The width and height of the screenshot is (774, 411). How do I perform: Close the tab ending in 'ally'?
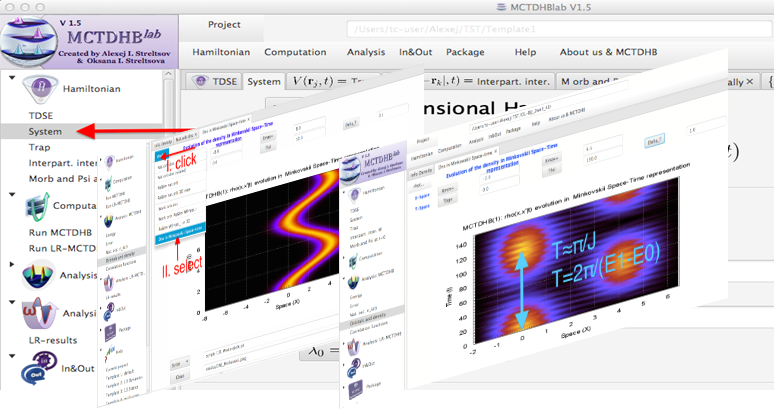point(750,81)
